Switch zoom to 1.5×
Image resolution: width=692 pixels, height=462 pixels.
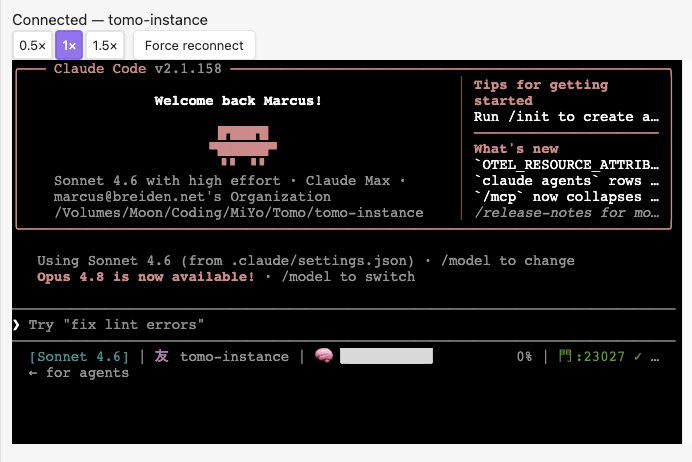point(105,45)
